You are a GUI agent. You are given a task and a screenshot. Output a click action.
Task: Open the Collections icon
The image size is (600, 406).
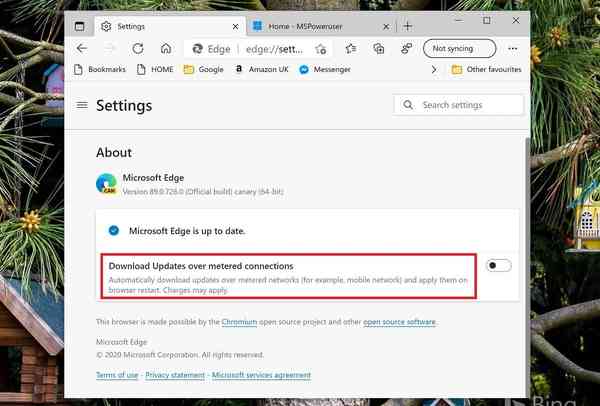(x=378, y=49)
